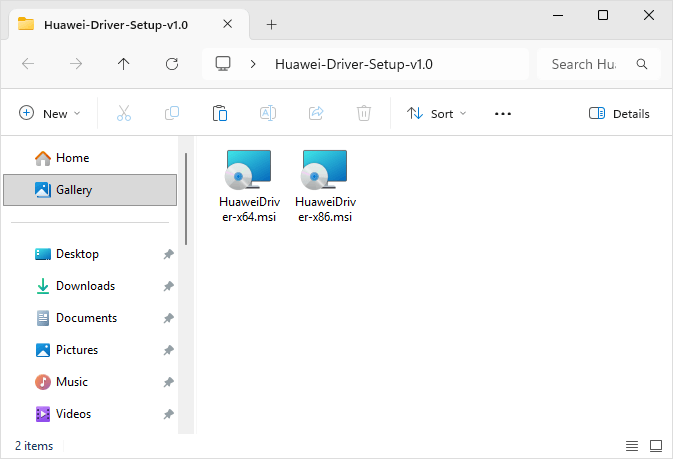Viewport: 673px width, 459px height.
Task: Click the Rename toolbar icon
Action: [268, 113]
